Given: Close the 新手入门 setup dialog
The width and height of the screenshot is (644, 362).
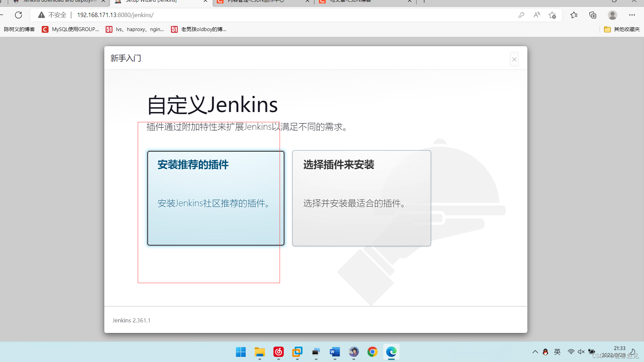Looking at the screenshot, I should [514, 59].
